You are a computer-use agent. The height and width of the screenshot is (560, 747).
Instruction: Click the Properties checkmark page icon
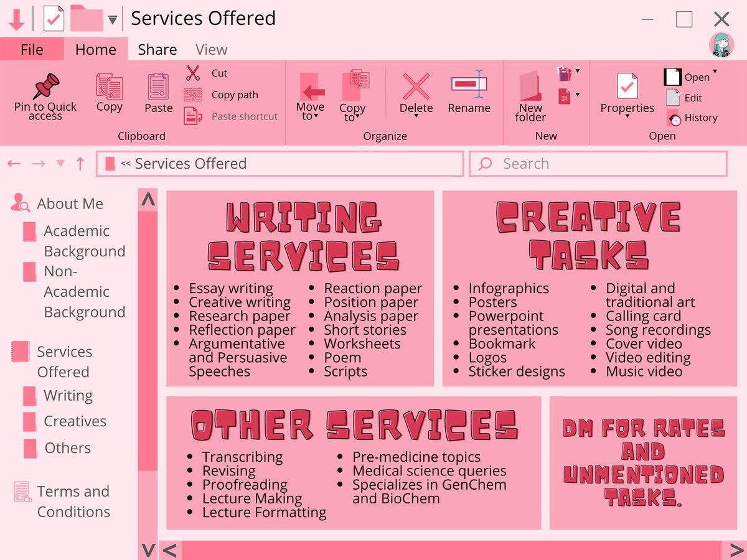[x=627, y=86]
